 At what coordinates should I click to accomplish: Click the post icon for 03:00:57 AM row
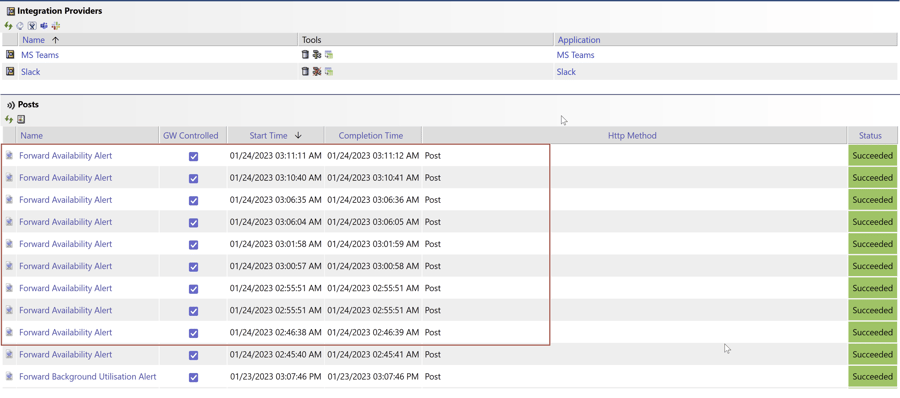[x=10, y=266]
